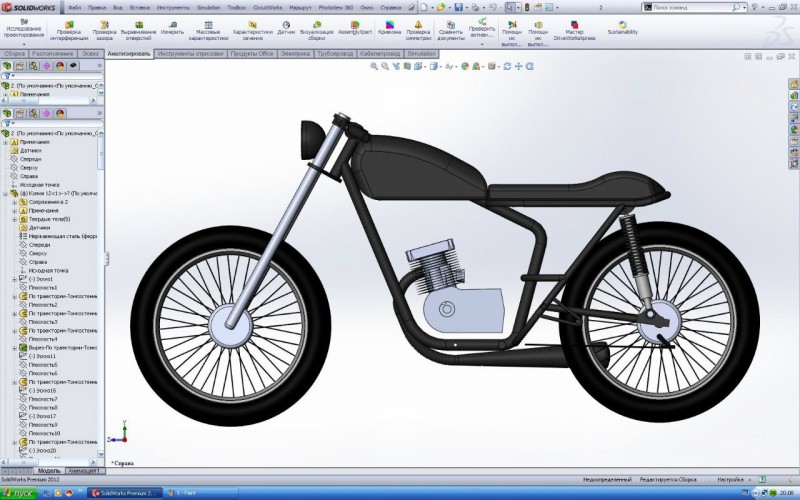Expand the Сопряжения в 2 tree node
The width and height of the screenshot is (800, 500).
point(15,202)
